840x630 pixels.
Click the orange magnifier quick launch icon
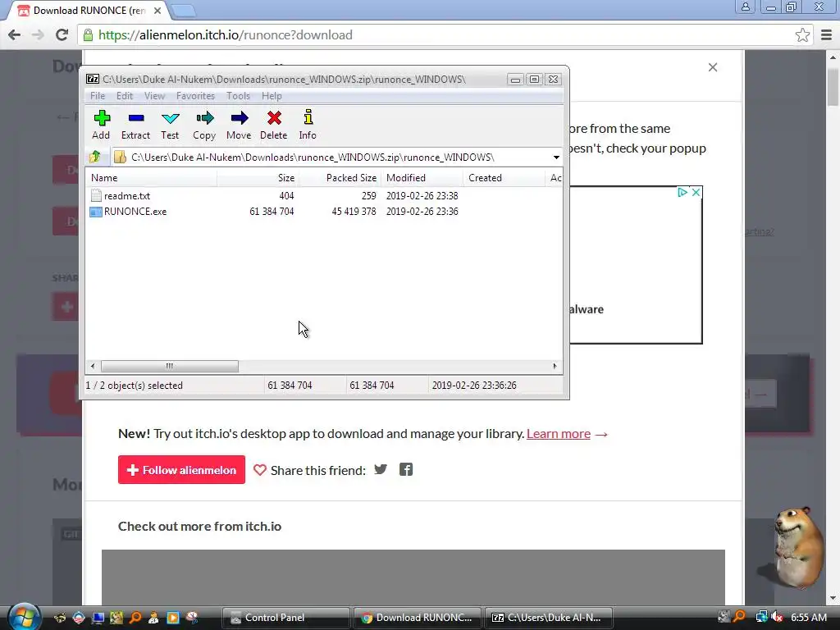(135, 618)
